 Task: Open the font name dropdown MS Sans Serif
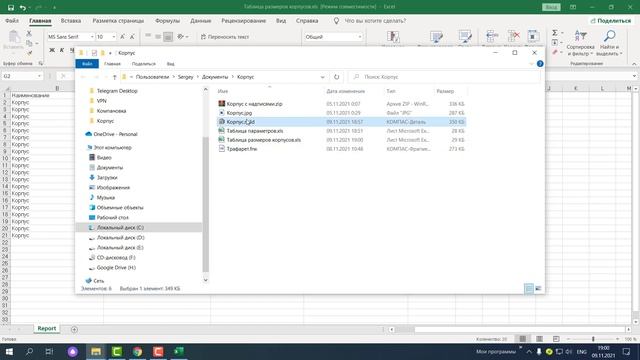(x=92, y=37)
